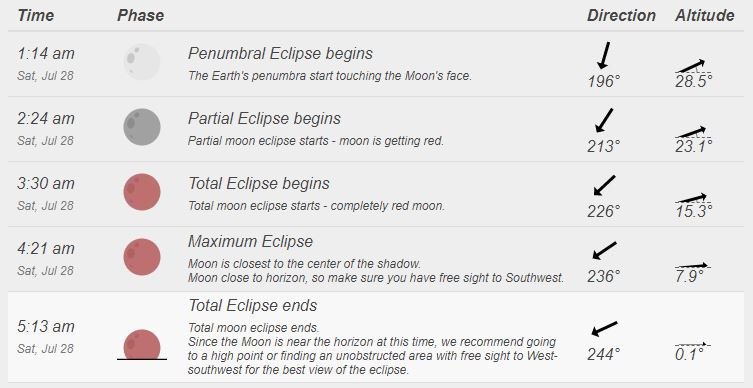Click the Direction column header
Viewport: 753px width, 388px height.
coord(621,15)
